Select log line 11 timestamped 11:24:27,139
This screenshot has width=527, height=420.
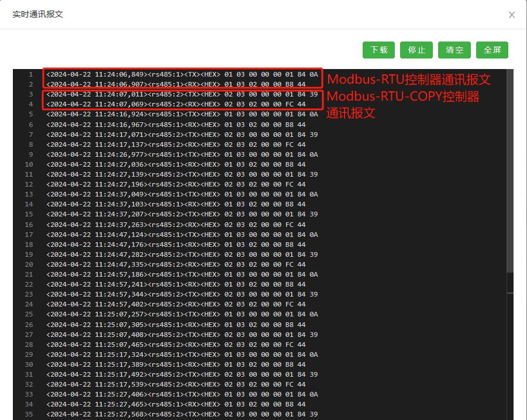coord(182,174)
